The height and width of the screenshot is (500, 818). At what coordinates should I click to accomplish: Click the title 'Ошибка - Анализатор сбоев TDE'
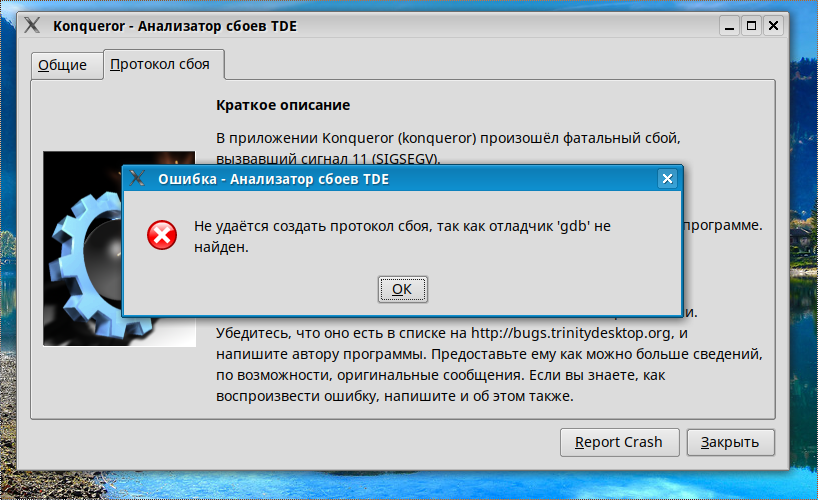tap(273, 179)
